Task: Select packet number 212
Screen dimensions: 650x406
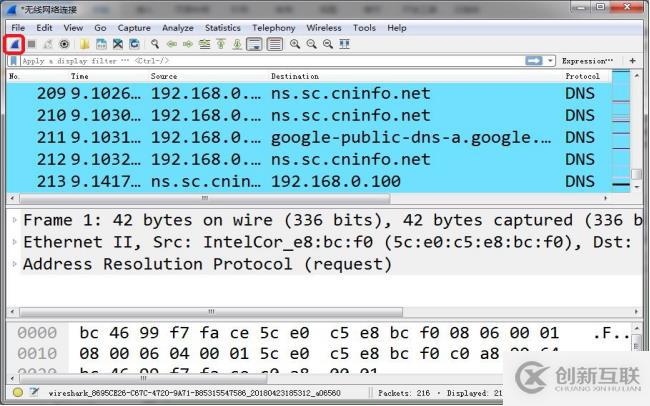Action: (309, 159)
